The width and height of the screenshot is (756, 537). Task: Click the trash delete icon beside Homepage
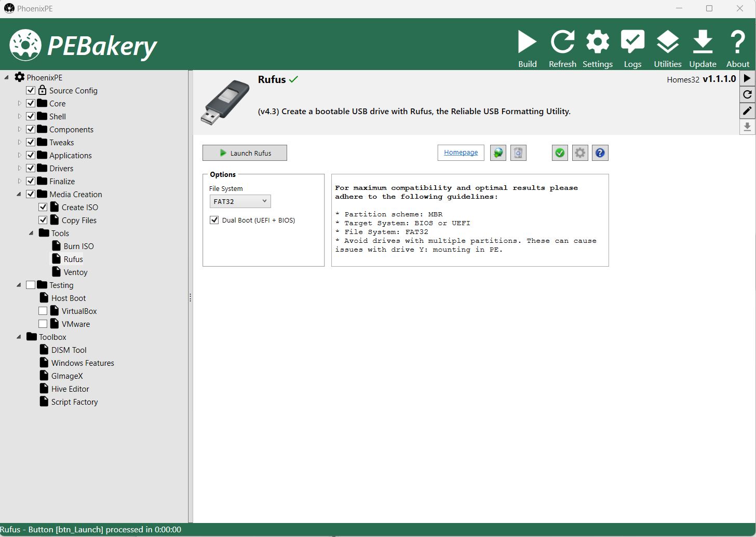tap(518, 153)
